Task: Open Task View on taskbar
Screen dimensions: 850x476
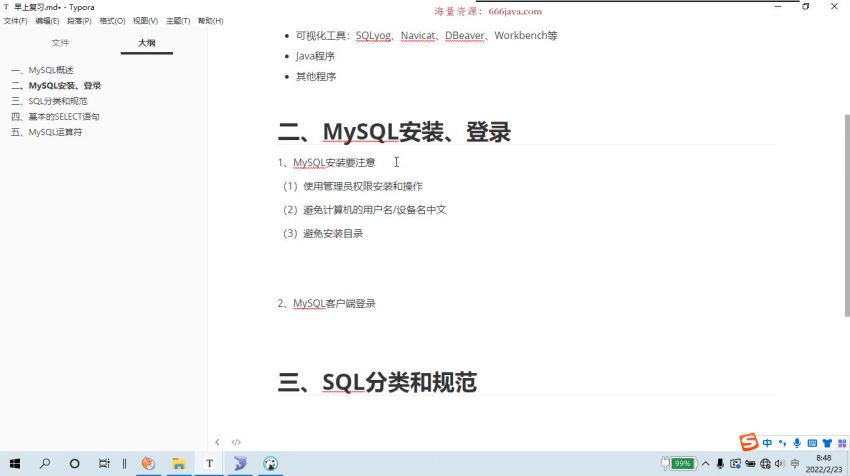Action: click(x=104, y=464)
